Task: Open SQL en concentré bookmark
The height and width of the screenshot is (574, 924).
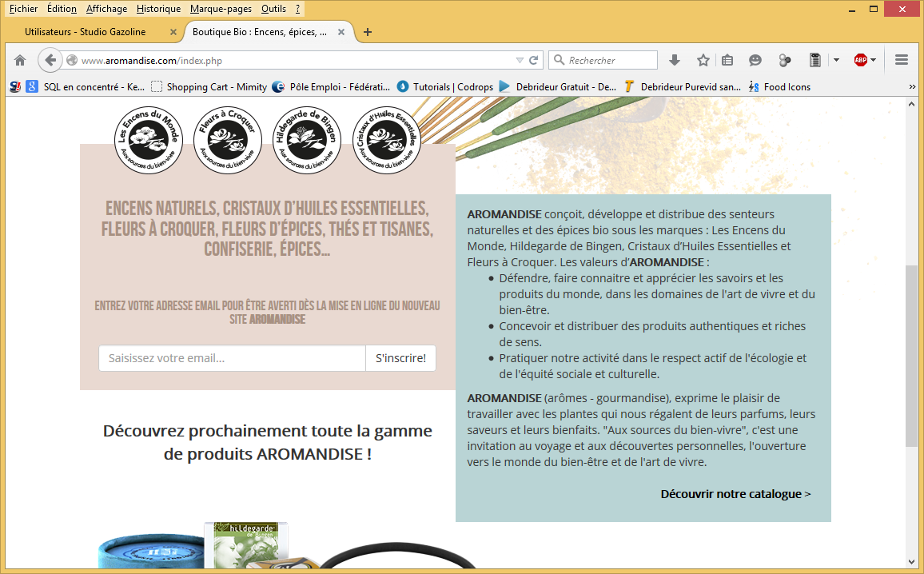Action: (x=94, y=86)
